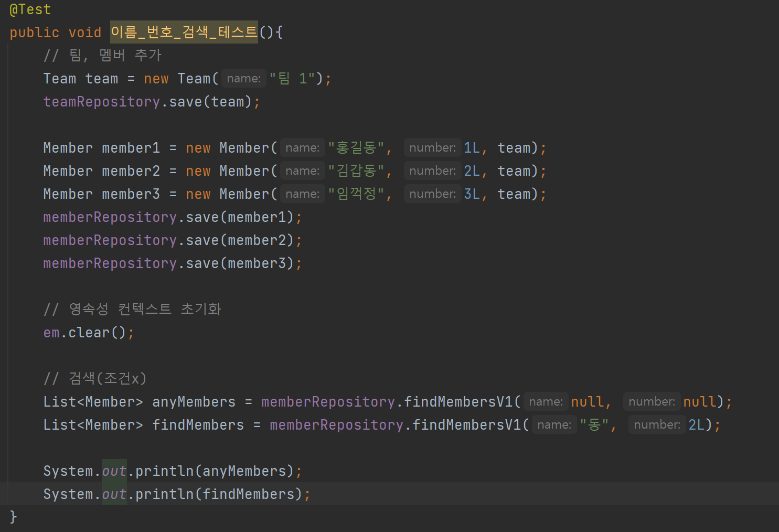Click the comment '// 팀, 멤버 추가'
The image size is (779, 532).
point(102,55)
